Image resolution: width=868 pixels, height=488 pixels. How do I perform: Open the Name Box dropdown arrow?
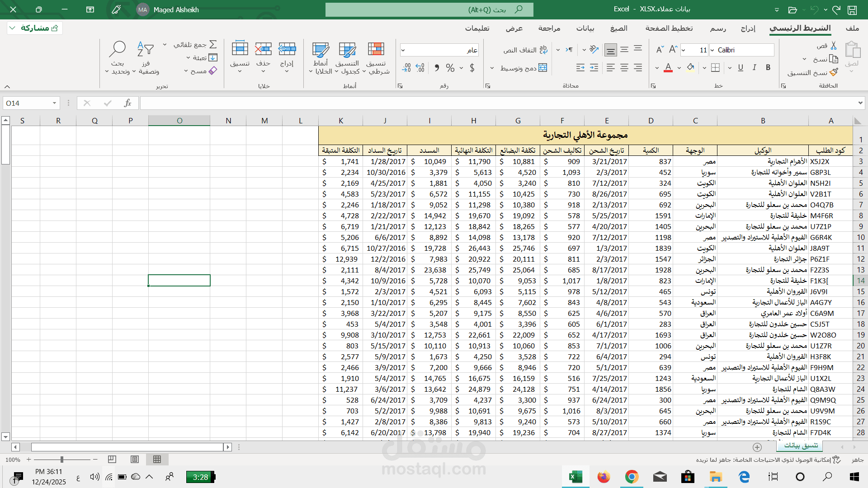tap(54, 103)
